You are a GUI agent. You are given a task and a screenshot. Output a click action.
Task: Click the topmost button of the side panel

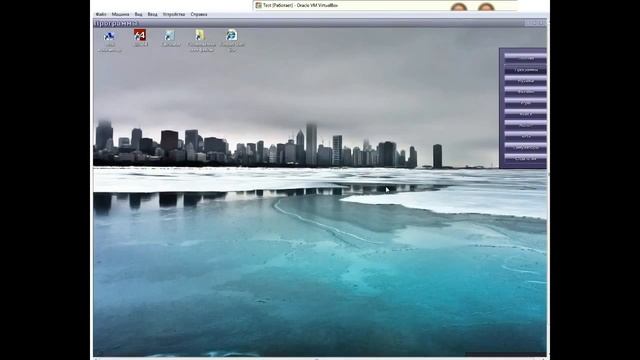(525, 58)
